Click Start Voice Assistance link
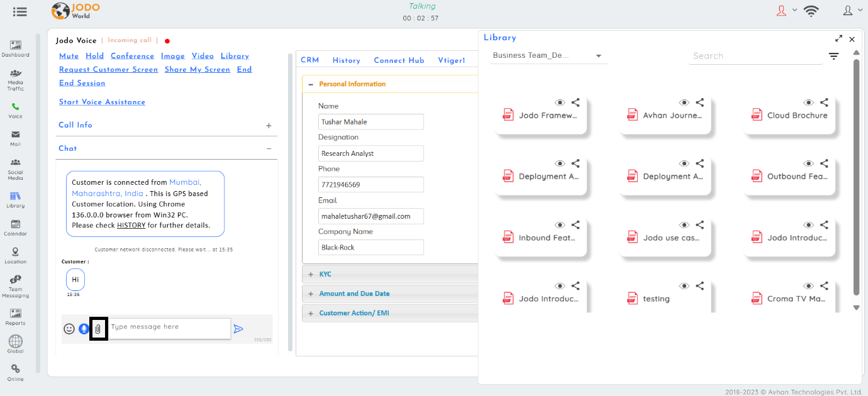Viewport: 868px width, 396px height. 102,102
